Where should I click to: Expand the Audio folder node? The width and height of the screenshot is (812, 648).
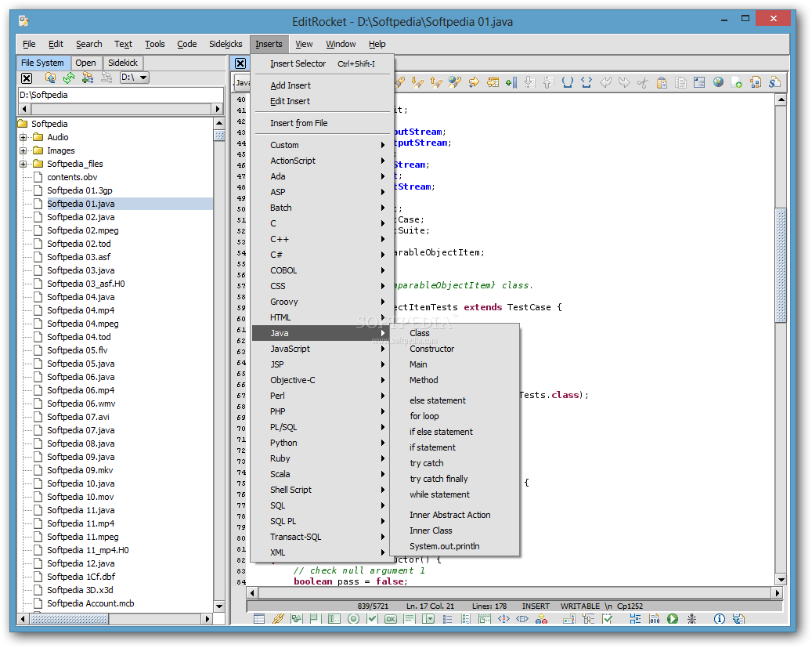pyautogui.click(x=23, y=137)
